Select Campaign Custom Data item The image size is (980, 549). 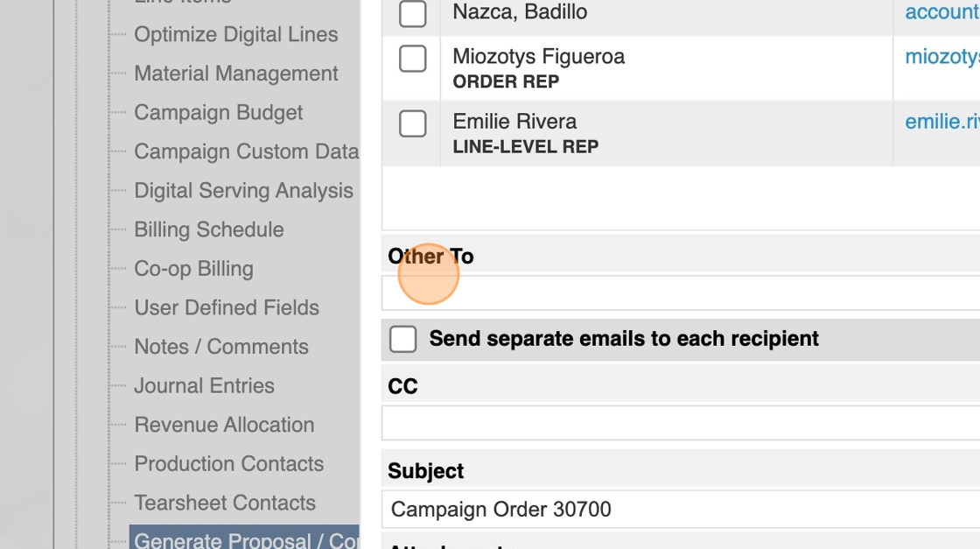click(246, 151)
